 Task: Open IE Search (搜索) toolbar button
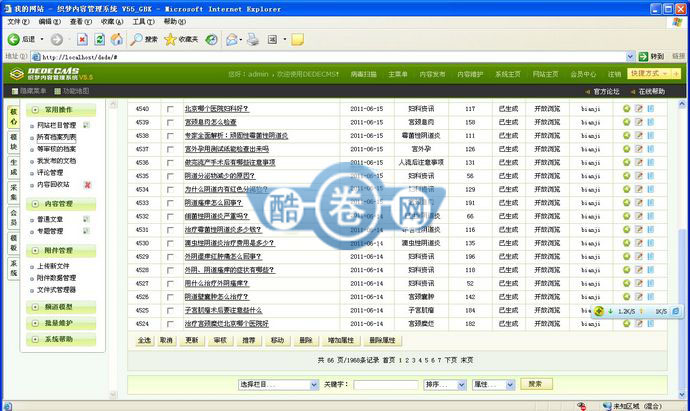click(143, 40)
